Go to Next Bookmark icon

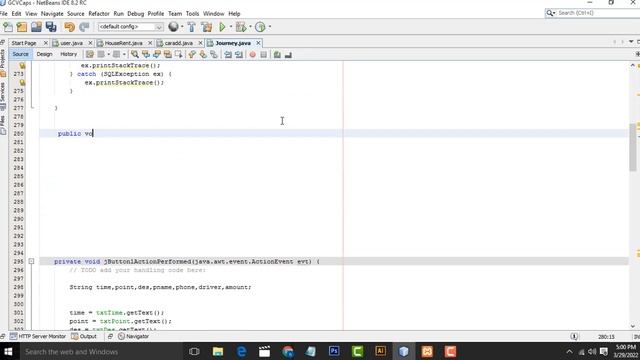203,55
